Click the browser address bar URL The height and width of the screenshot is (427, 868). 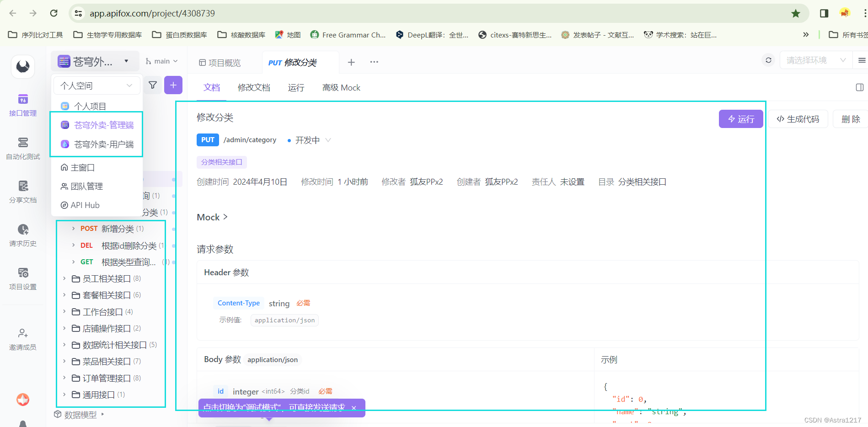pos(152,13)
